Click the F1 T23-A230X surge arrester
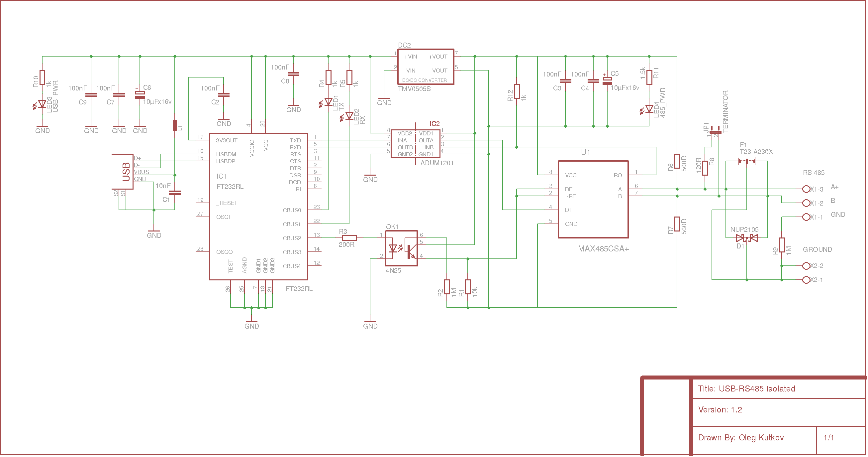Image resolution: width=868 pixels, height=457 pixels. 747,161
